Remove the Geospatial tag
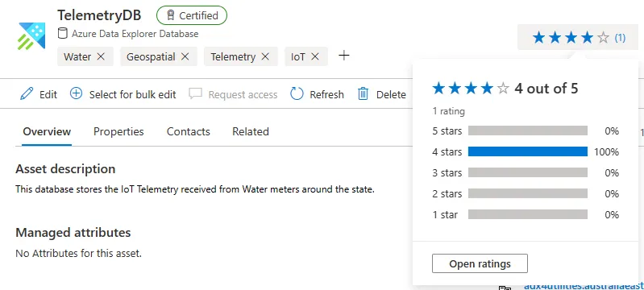Image resolution: width=644 pixels, height=290 pixels. coord(185,56)
